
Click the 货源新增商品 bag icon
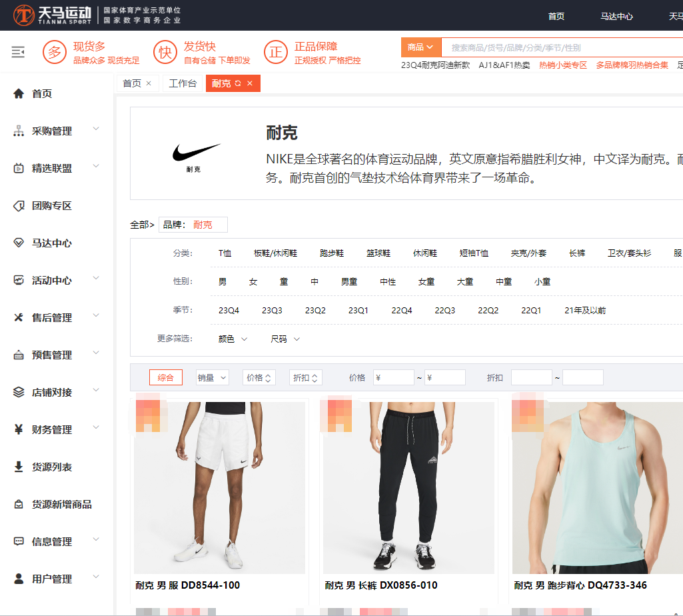pyautogui.click(x=18, y=505)
